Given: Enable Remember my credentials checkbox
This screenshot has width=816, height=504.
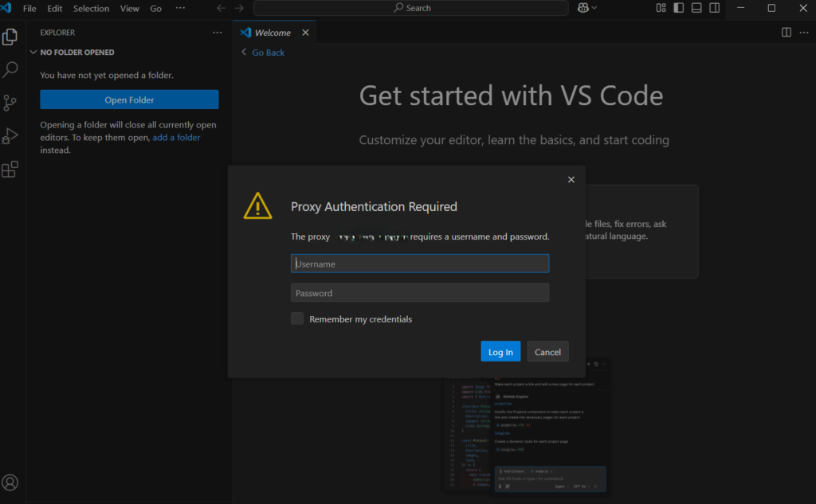Looking at the screenshot, I should pos(297,319).
